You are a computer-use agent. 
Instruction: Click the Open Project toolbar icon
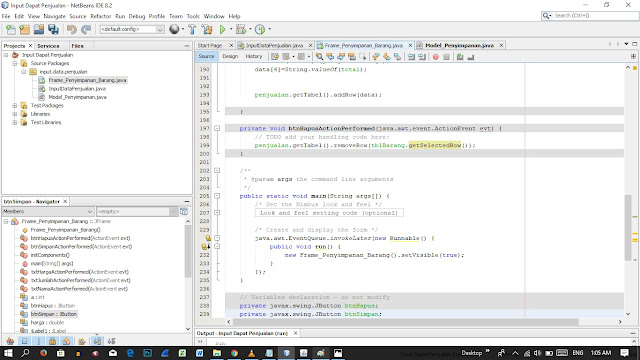pyautogui.click(x=39, y=29)
